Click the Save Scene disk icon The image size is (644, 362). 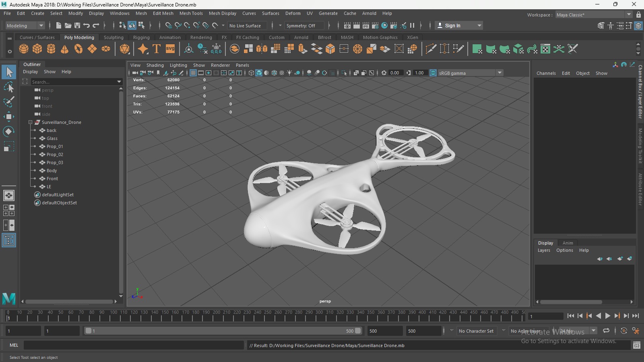point(77,25)
